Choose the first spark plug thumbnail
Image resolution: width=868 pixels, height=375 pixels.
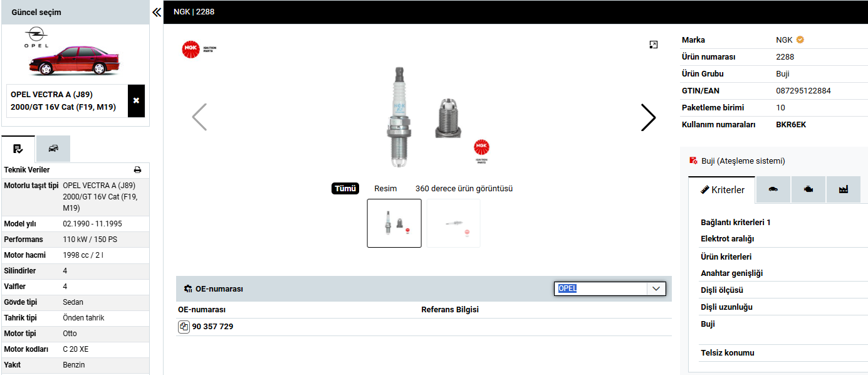pos(394,223)
